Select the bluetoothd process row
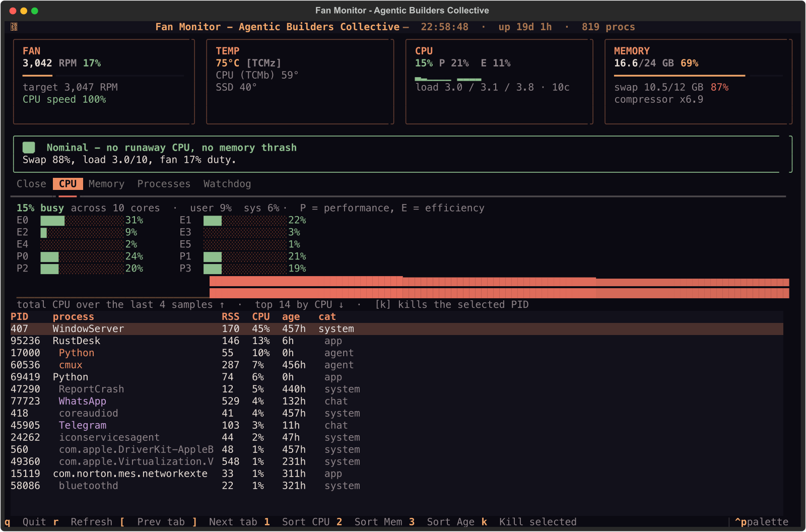The width and height of the screenshot is (806, 532). (x=397, y=486)
